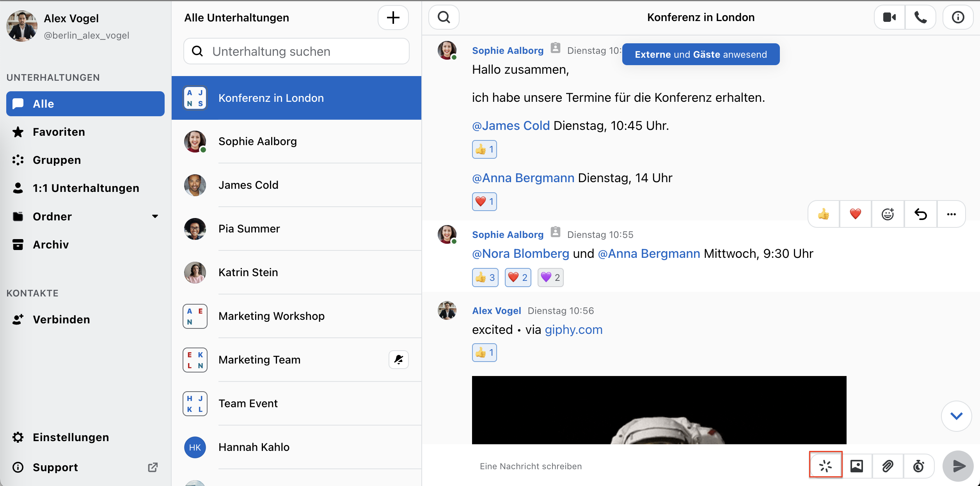Click @berlin_alex_vogel username handle
980x486 pixels.
click(86, 35)
